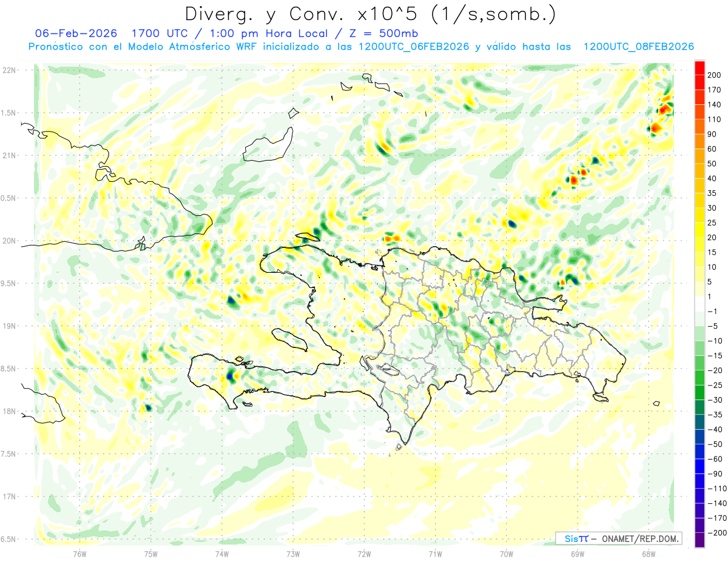The width and height of the screenshot is (728, 562).
Task: Click the '22N' latitude label
Action: click(x=10, y=70)
